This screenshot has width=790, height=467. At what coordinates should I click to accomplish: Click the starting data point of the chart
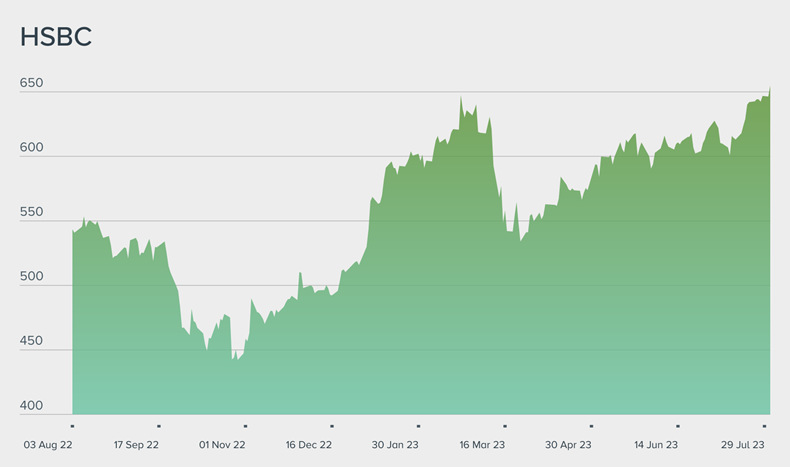point(73,231)
